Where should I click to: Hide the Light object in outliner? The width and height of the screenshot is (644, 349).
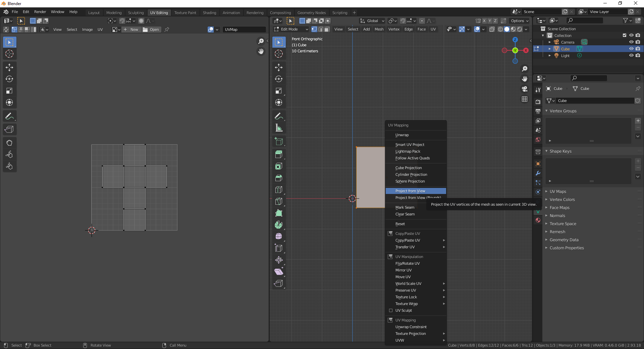pos(631,56)
